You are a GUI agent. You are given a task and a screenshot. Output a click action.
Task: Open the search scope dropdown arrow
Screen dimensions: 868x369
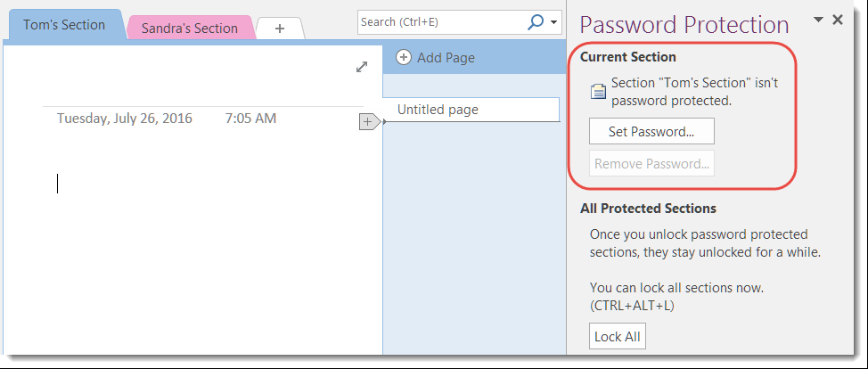[554, 22]
